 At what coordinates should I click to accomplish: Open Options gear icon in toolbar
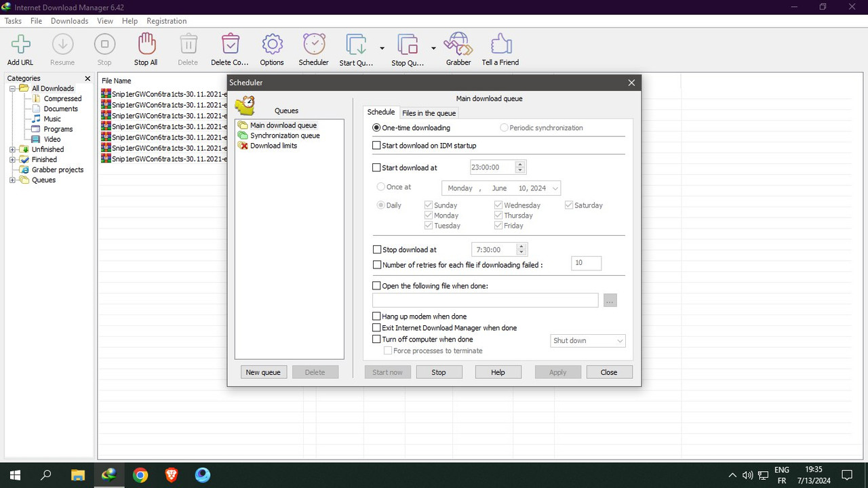(272, 45)
